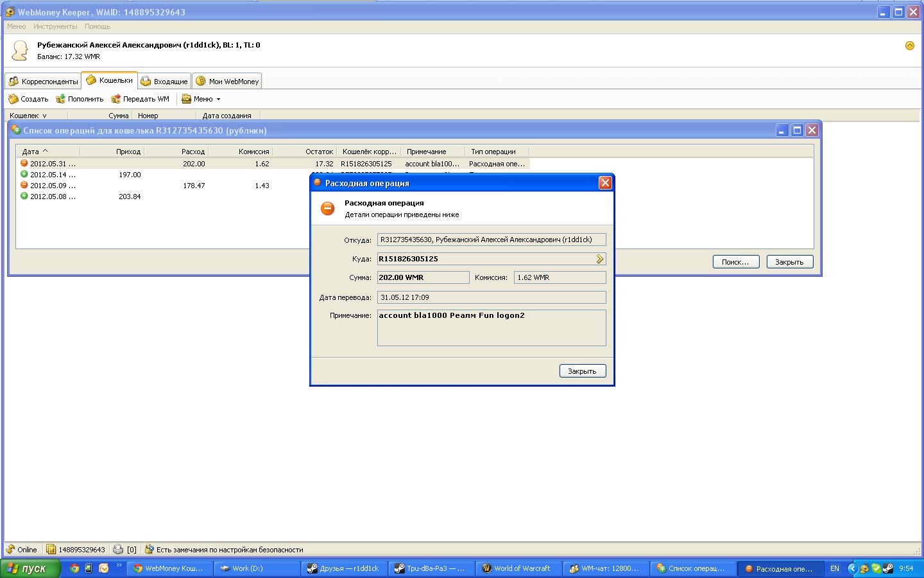Viewport: 924px width, 578px height.
Task: Open Chrome from quick launch
Action: 74,568
